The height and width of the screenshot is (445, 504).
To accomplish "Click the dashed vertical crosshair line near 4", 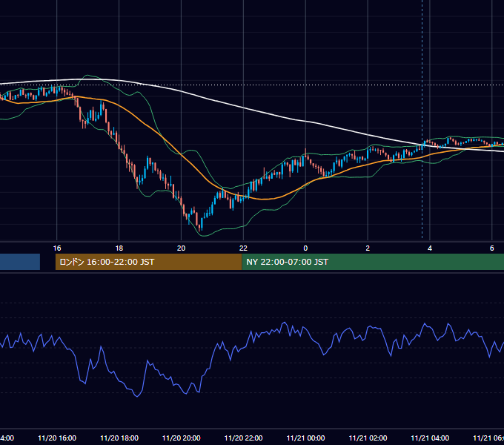I will coord(422,119).
